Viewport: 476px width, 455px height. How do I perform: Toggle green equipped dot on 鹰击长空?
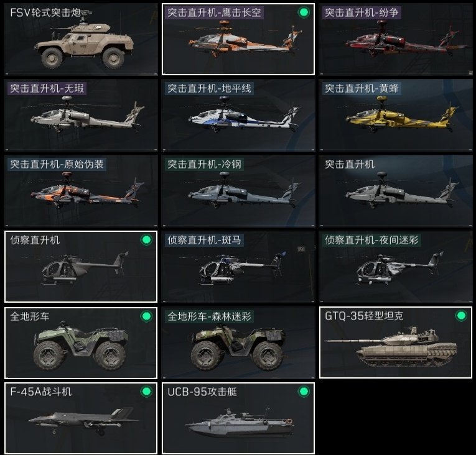(304, 12)
